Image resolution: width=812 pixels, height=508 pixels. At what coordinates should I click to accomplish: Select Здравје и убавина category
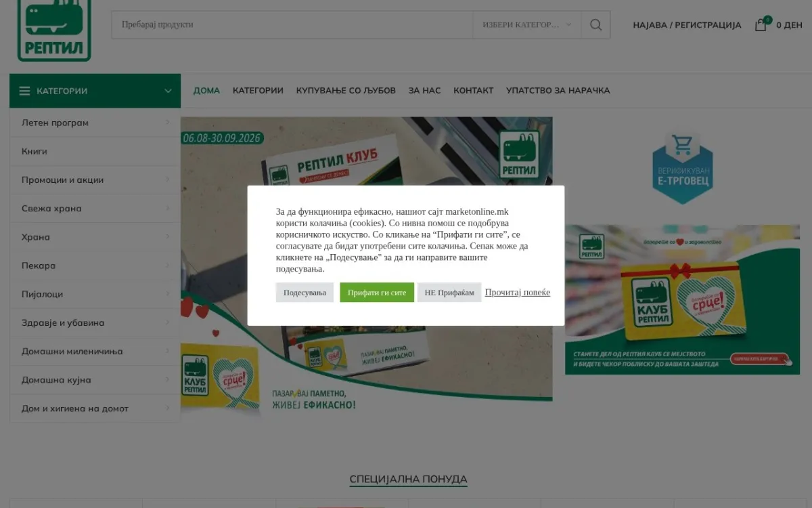click(63, 322)
